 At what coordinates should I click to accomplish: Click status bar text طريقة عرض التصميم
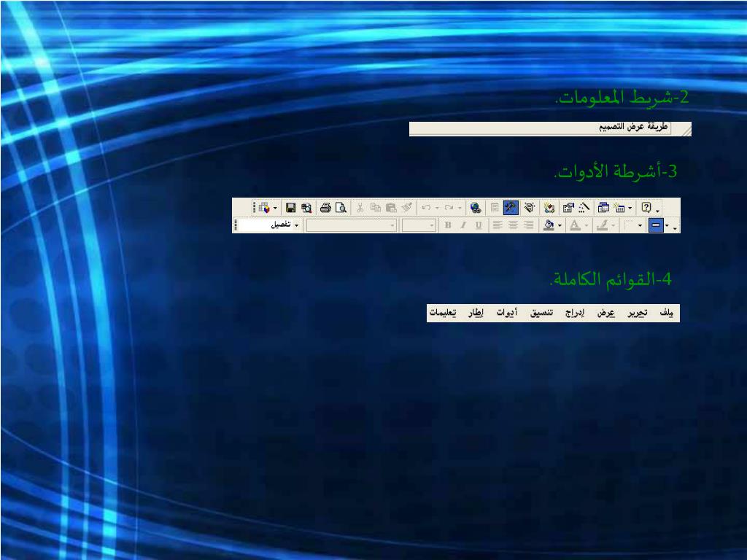click(633, 127)
